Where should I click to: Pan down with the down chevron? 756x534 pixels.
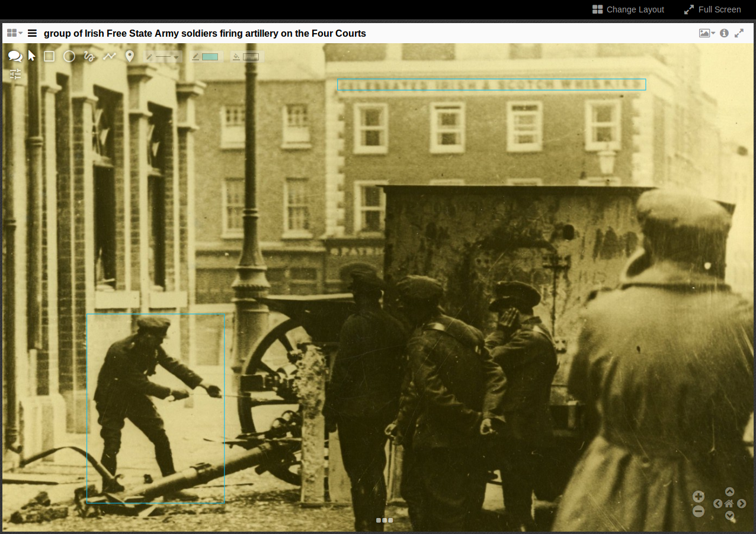(x=730, y=516)
